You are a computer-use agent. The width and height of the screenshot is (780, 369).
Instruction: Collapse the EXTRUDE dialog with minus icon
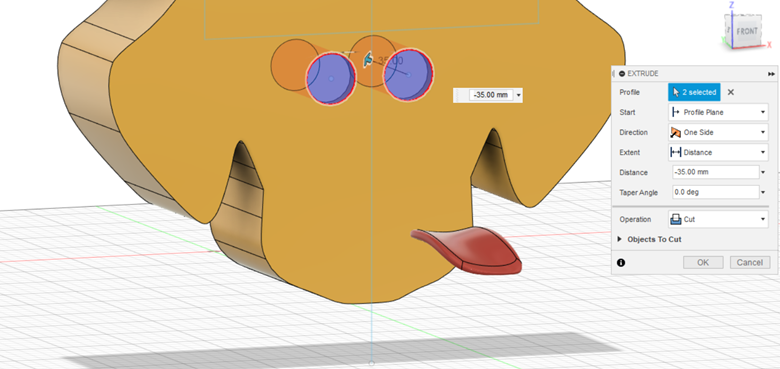click(622, 74)
